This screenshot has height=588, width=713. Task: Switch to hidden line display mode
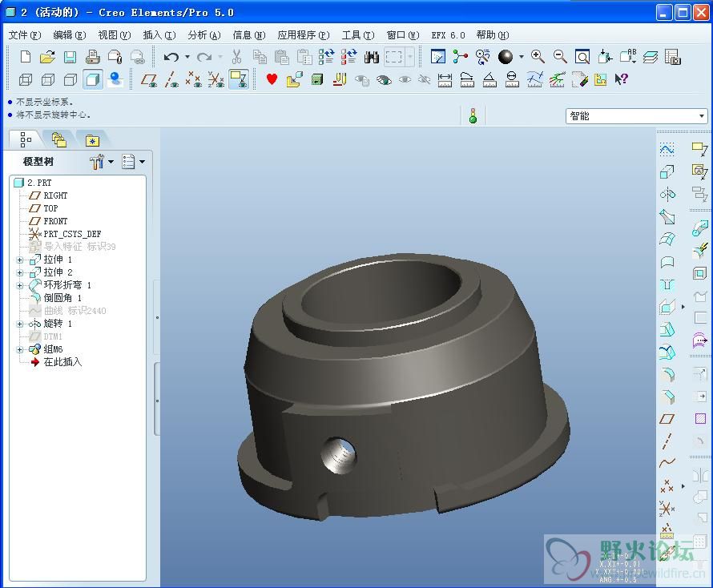point(48,80)
